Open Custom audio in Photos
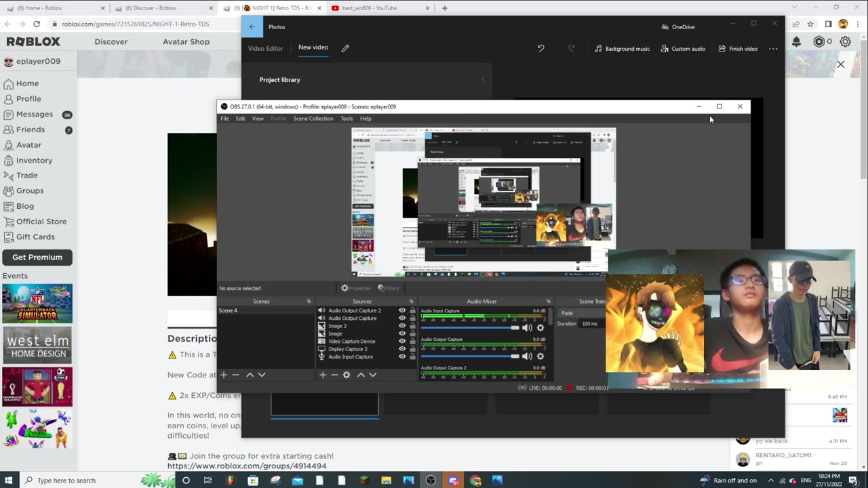This screenshot has height=488, width=868. tap(683, 49)
